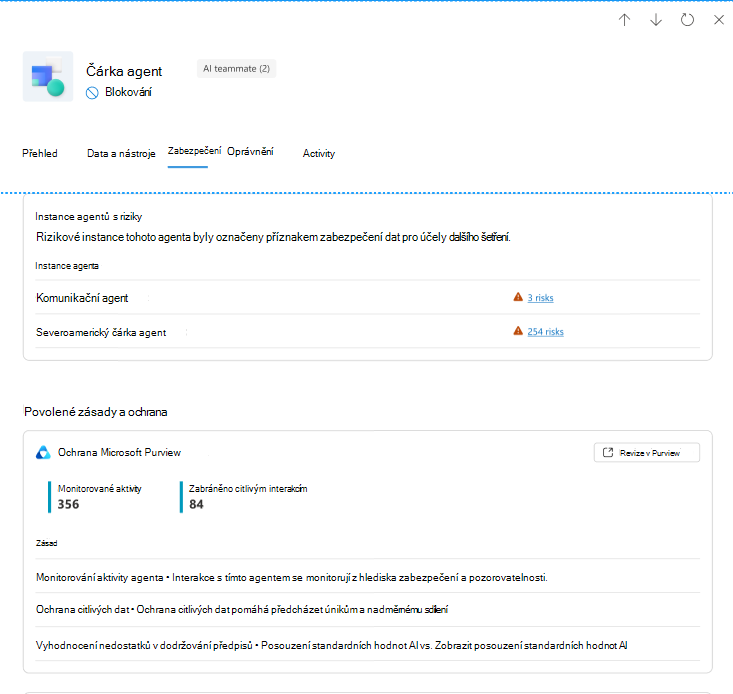Screen dimensions: 733x694
Task: Click the AI teammate (2) badge
Action: (x=237, y=69)
